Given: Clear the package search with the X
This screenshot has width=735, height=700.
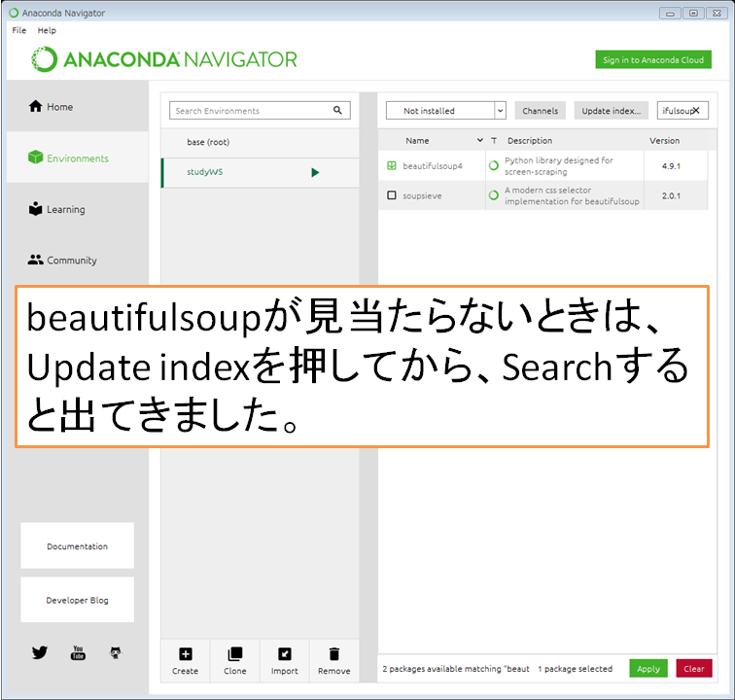Looking at the screenshot, I should [696, 110].
